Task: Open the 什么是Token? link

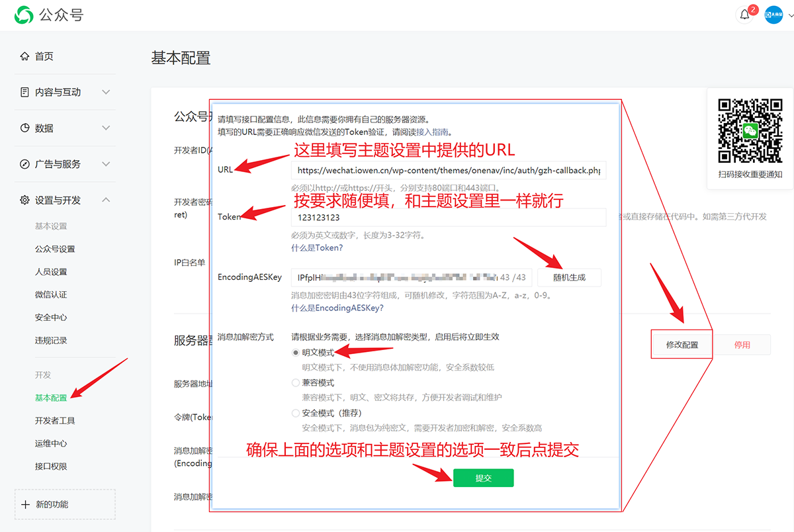Action: coord(317,247)
